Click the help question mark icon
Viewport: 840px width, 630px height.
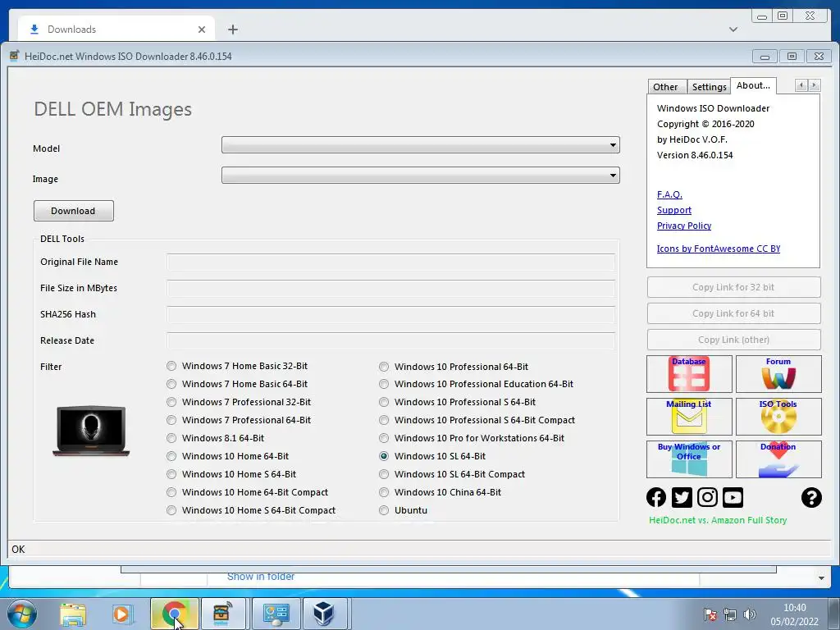pyautogui.click(x=811, y=497)
